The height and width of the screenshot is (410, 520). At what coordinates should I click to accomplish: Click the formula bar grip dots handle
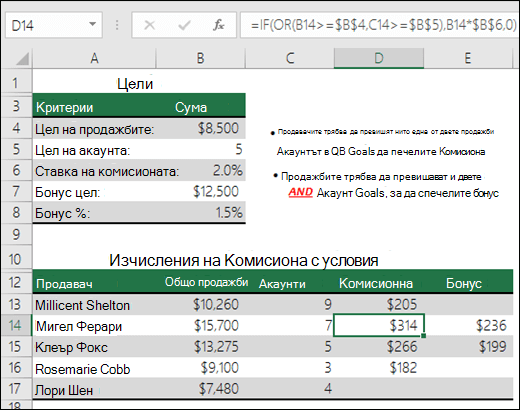(117, 25)
